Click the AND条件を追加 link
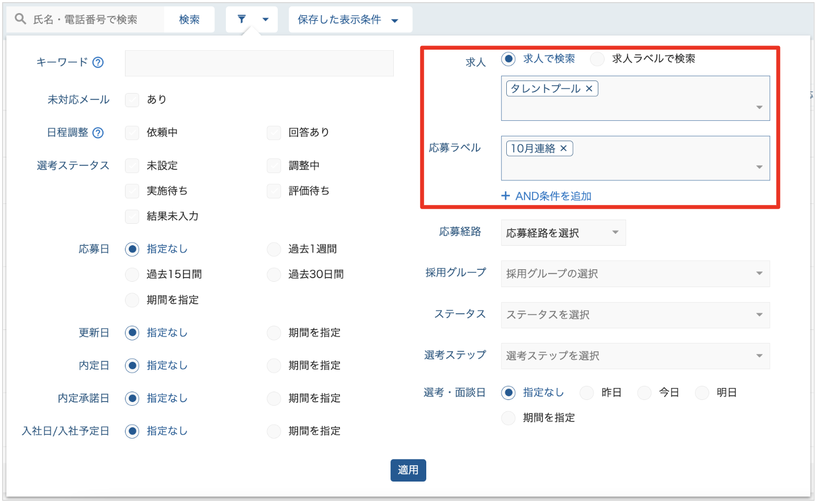The width and height of the screenshot is (818, 504). (x=547, y=196)
